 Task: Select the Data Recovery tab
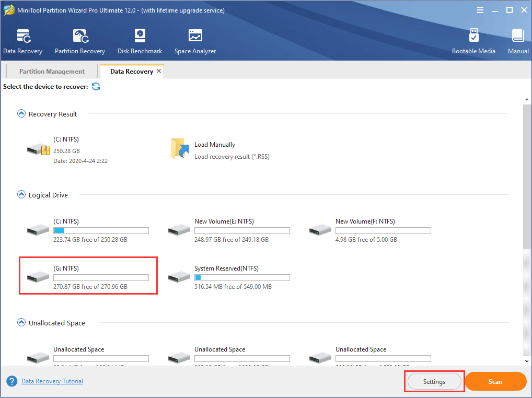132,71
